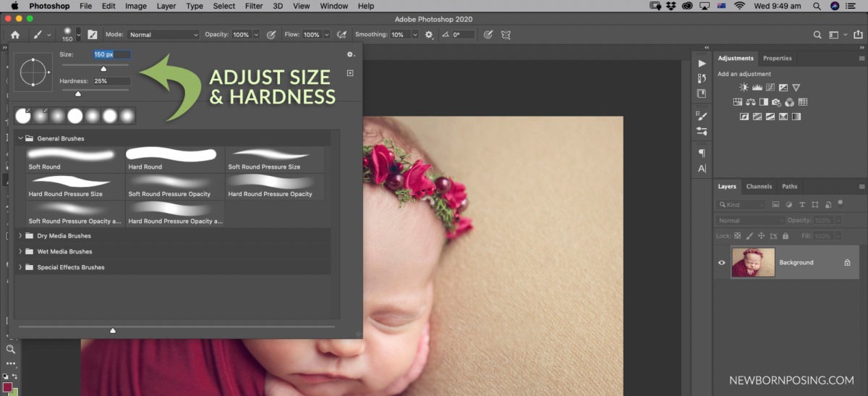The width and height of the screenshot is (868, 396).
Task: Select Soft Round Pressure Opacity brush
Action: pyautogui.click(x=174, y=187)
